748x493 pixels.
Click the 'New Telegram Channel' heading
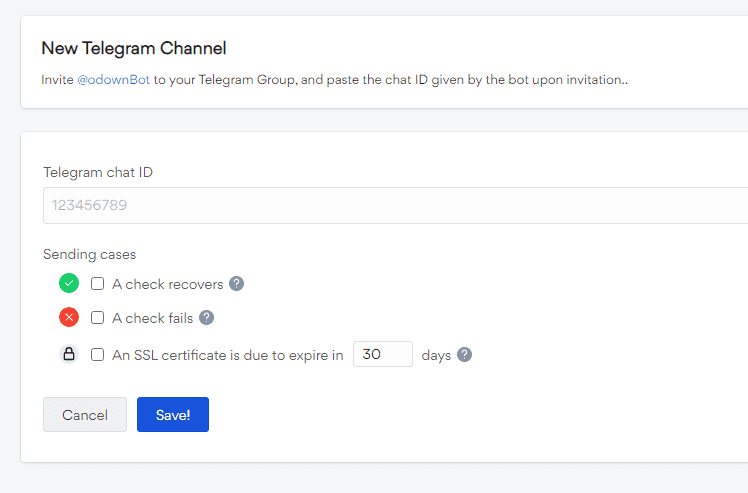pyautogui.click(x=134, y=48)
